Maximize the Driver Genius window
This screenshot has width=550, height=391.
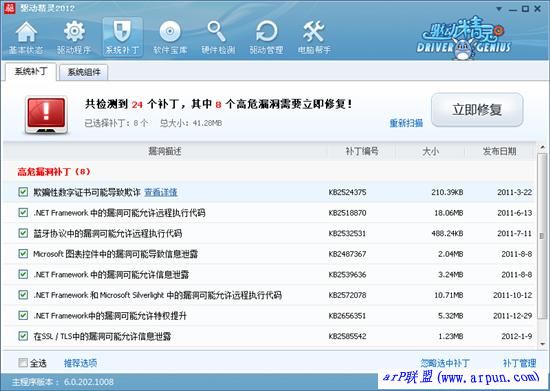coord(525,9)
